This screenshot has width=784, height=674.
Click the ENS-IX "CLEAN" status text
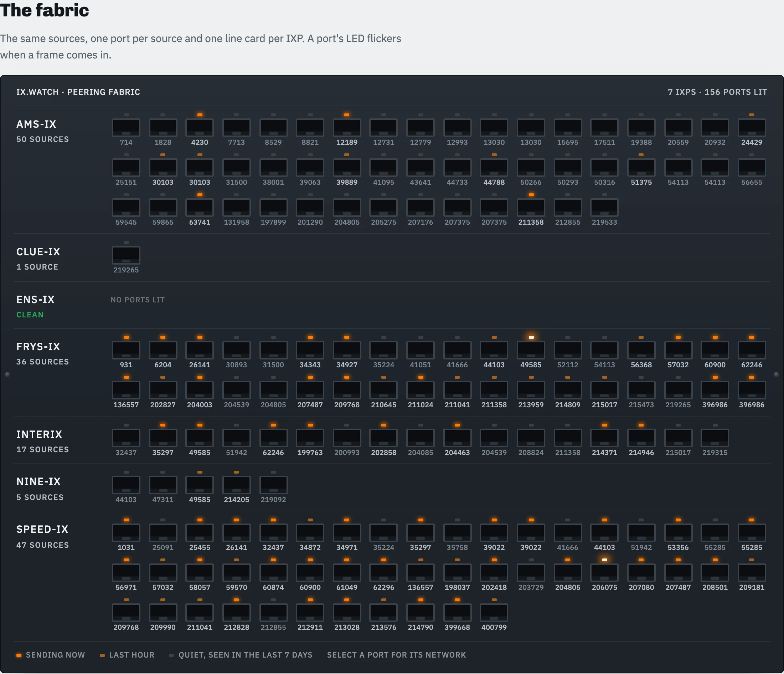click(30, 315)
